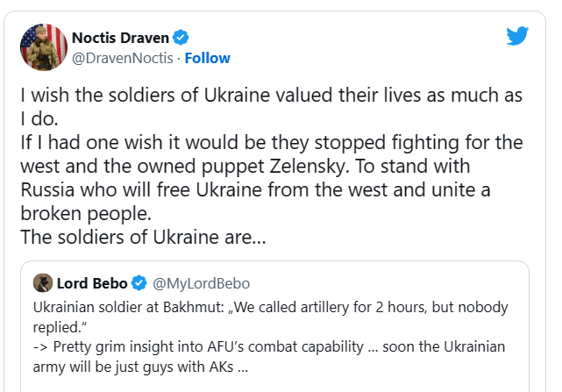Click the line "Russia who will free Ukraine"
This screenshot has width=562, height=392.
(x=255, y=190)
